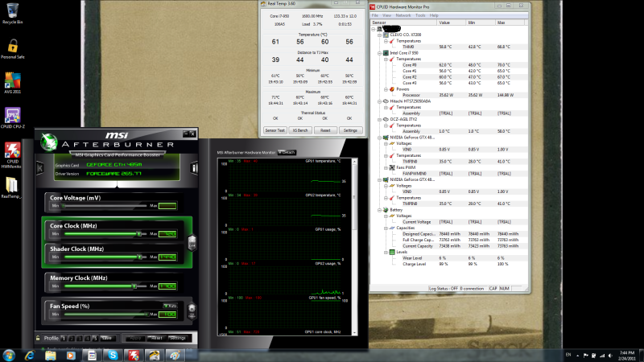Open Real Temp Settings
This screenshot has height=362, width=644.
350,130
